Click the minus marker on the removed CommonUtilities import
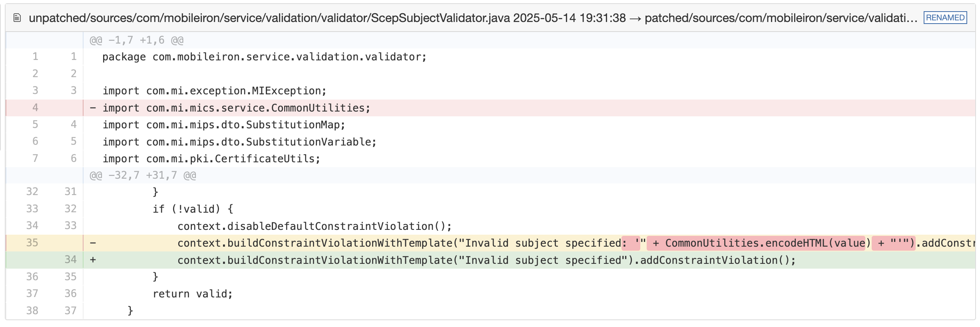The height and width of the screenshot is (327, 980). tap(93, 108)
